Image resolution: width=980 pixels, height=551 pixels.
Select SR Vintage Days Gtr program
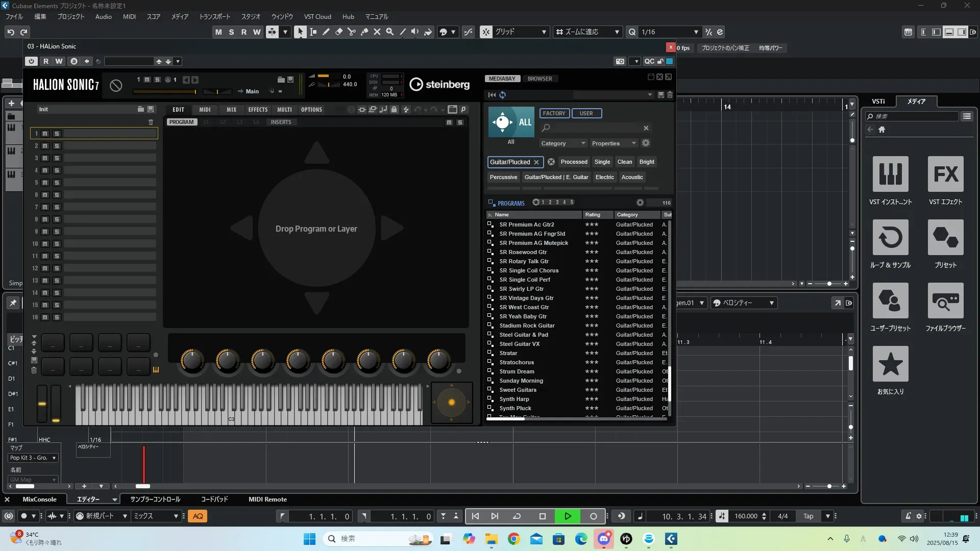(526, 298)
